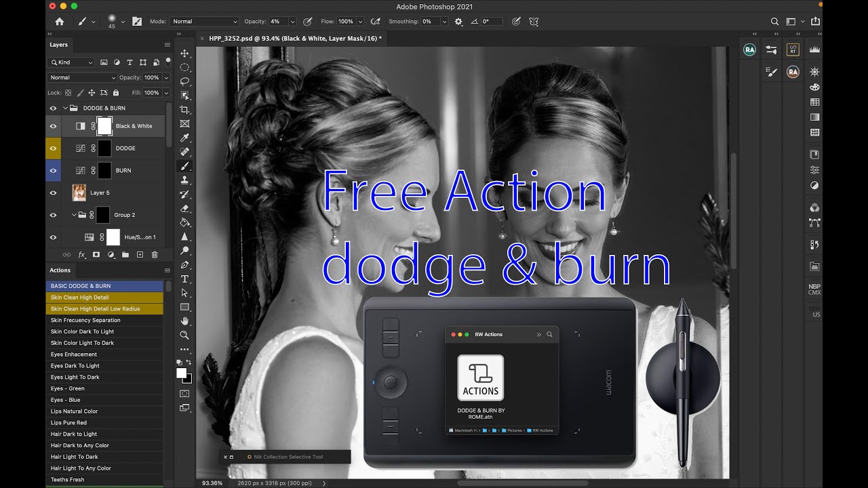This screenshot has width=868, height=488.
Task: Click the Home icon in options bar
Action: tap(59, 22)
